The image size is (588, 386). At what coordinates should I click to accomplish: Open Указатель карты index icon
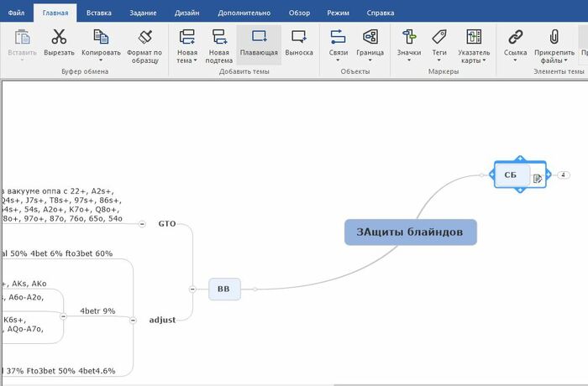click(474, 37)
